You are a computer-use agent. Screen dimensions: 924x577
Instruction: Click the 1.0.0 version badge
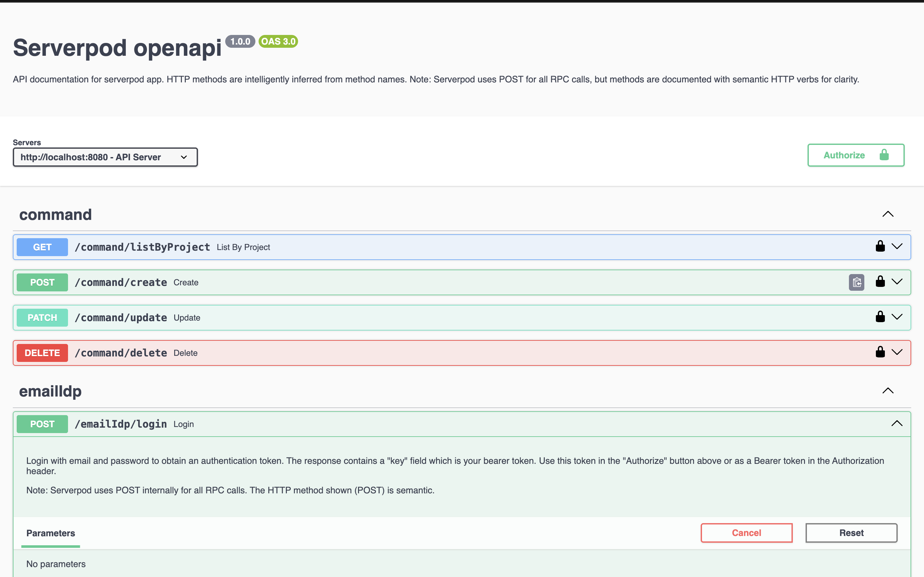240,42
